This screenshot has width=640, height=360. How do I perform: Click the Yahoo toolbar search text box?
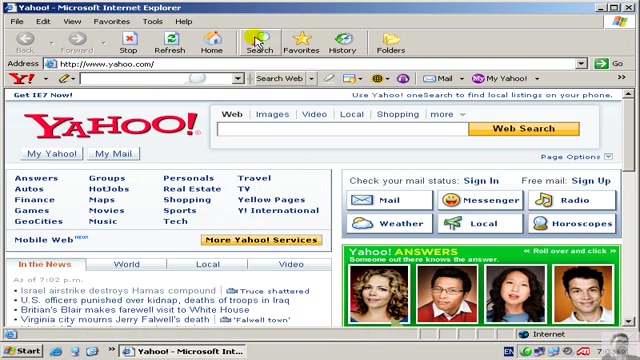(157, 78)
